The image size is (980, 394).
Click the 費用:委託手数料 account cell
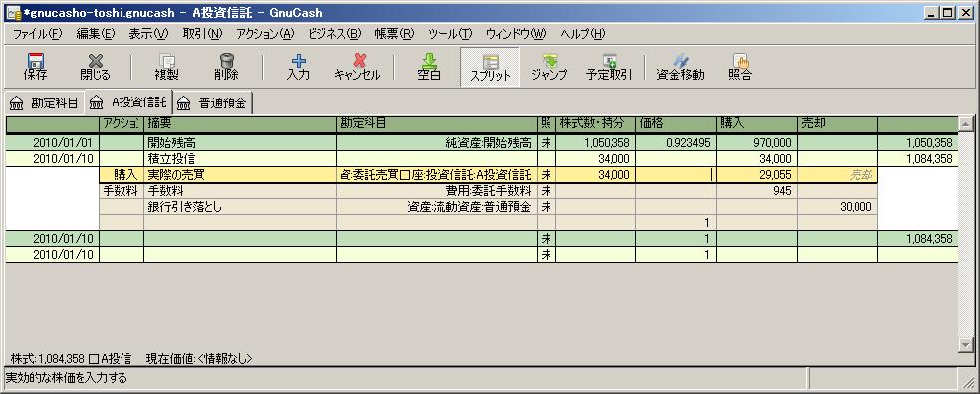(436, 191)
